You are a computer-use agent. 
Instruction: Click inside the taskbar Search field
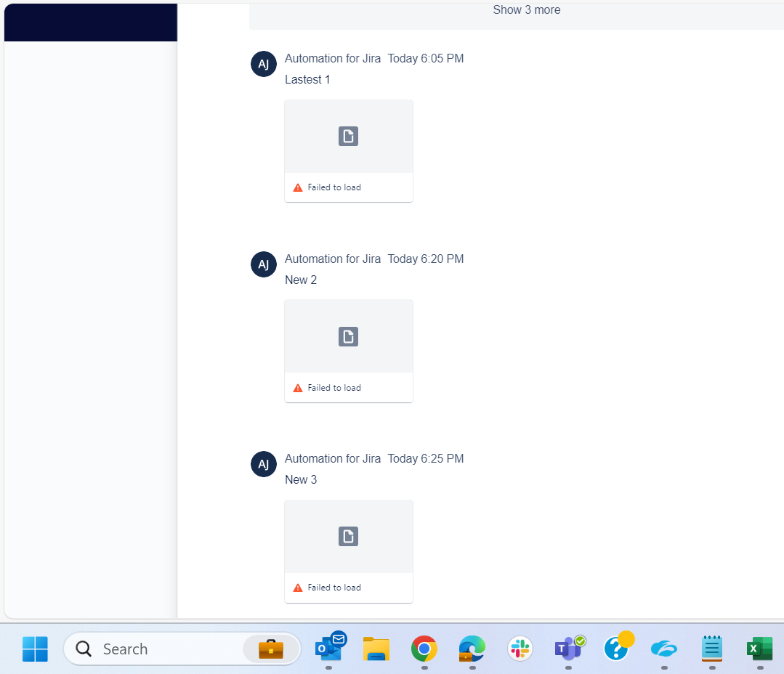(x=145, y=649)
